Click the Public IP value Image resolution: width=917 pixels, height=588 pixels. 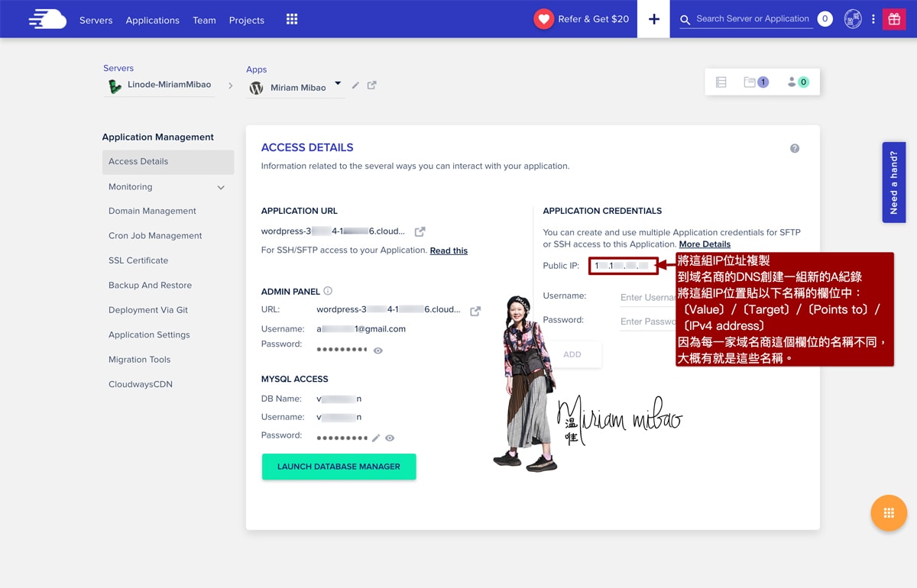coord(624,266)
